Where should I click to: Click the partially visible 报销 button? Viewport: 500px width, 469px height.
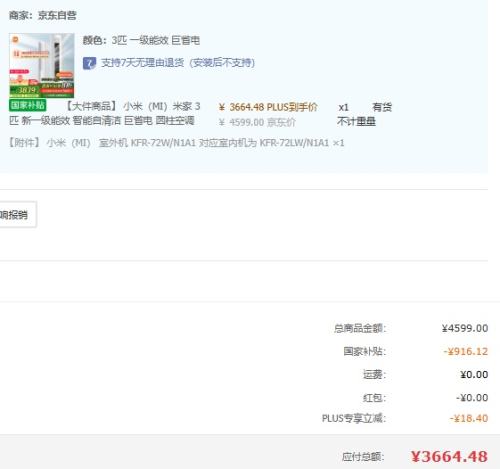17,215
